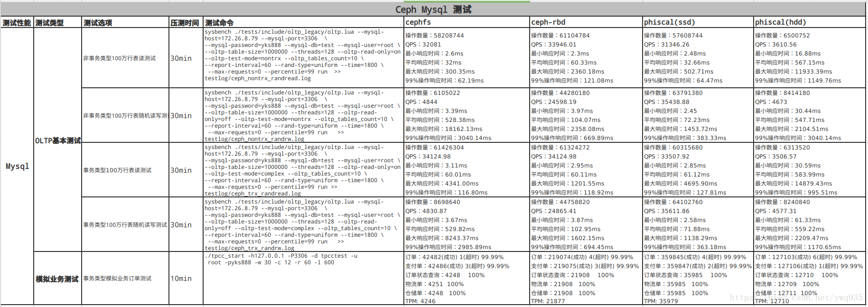Click the 压测时间 column header
868x307 pixels.
coord(186,23)
